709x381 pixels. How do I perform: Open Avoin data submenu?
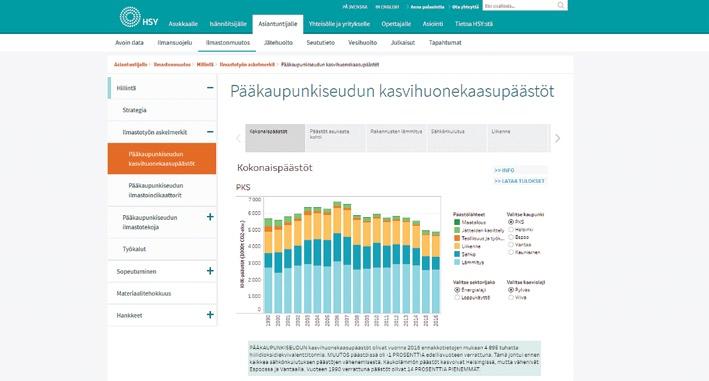click(129, 42)
